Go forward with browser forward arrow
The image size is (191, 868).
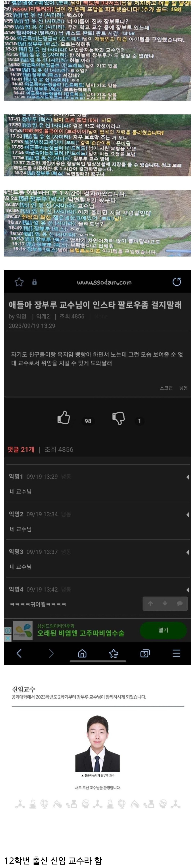point(51,653)
